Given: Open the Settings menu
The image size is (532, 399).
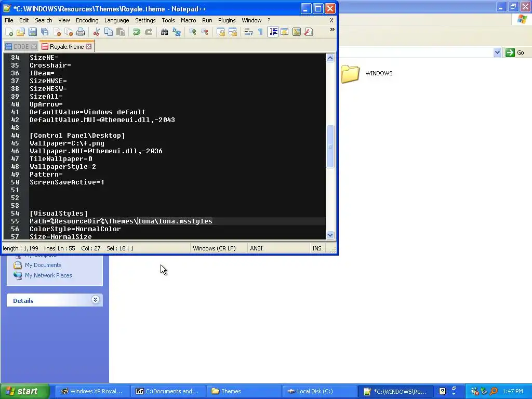Looking at the screenshot, I should tap(145, 20).
